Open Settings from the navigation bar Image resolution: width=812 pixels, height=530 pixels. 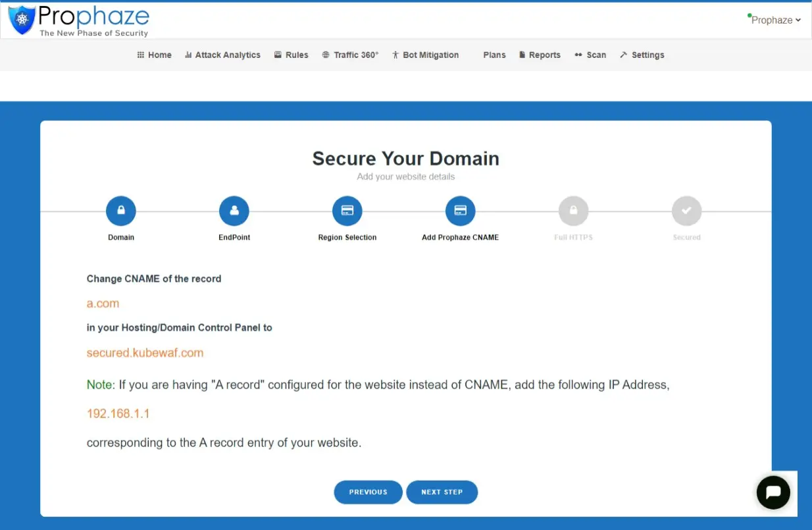pos(642,55)
